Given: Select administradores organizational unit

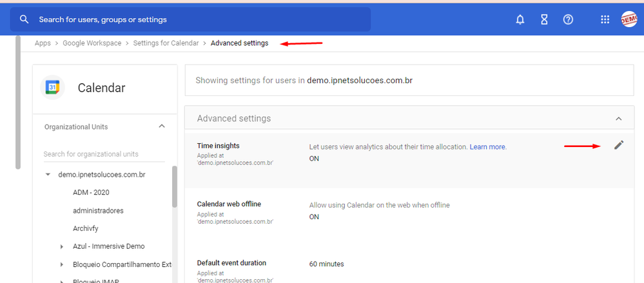Looking at the screenshot, I should (98, 210).
